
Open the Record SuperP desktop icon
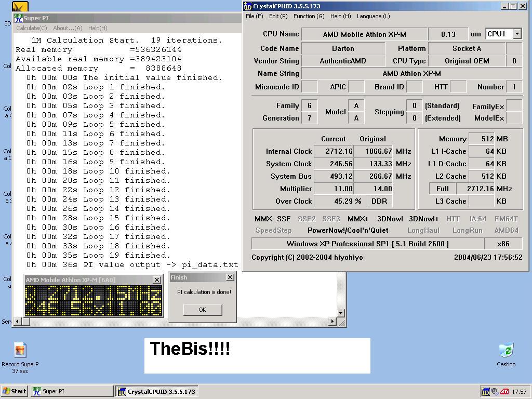20,350
